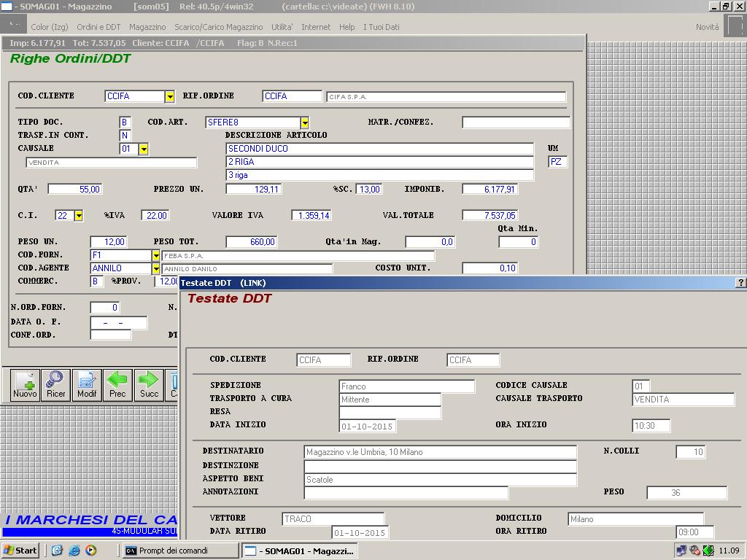Image resolution: width=747 pixels, height=560 pixels.
Task: Click the N.ORD.FORN. field
Action: tap(105, 308)
